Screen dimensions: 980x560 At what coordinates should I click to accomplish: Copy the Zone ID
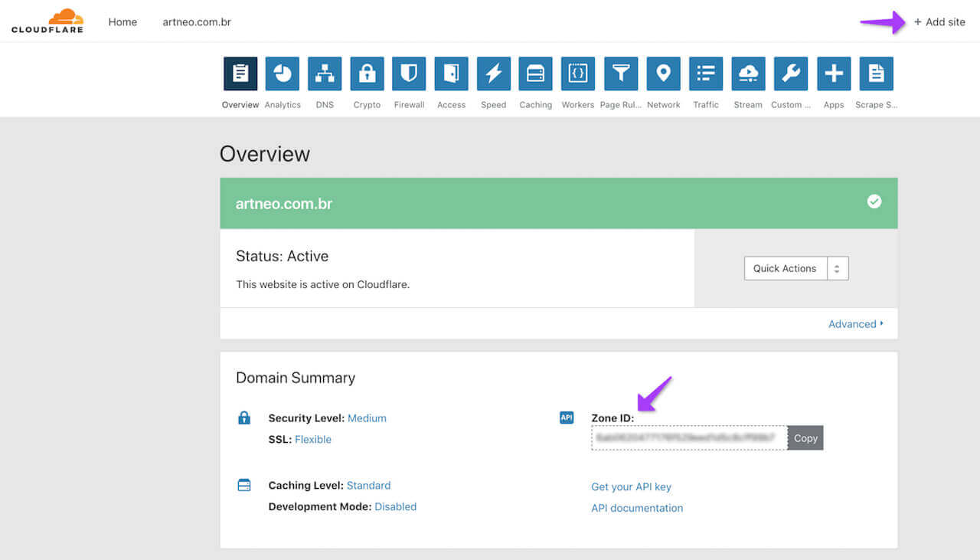pos(805,438)
